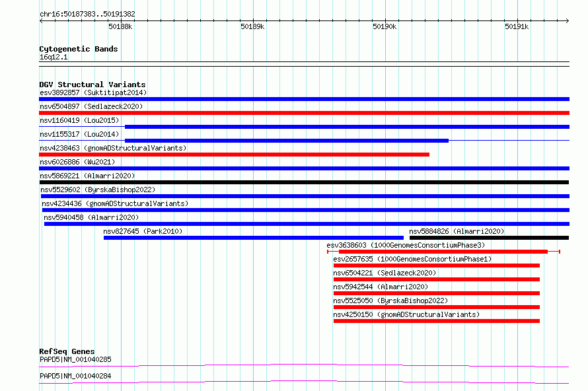This screenshot has width=588, height=391.
Task: Open nsv4250150 (gnomADStructuralVariants) label
Action: (406, 314)
